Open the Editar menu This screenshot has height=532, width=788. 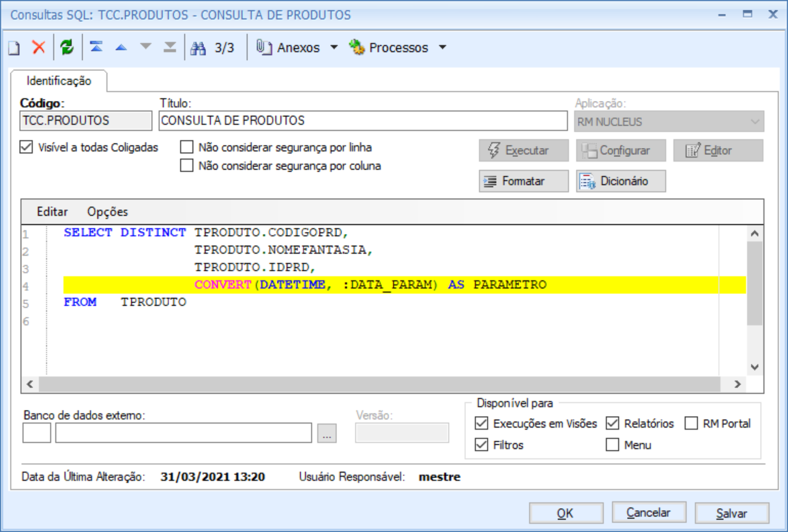(53, 211)
